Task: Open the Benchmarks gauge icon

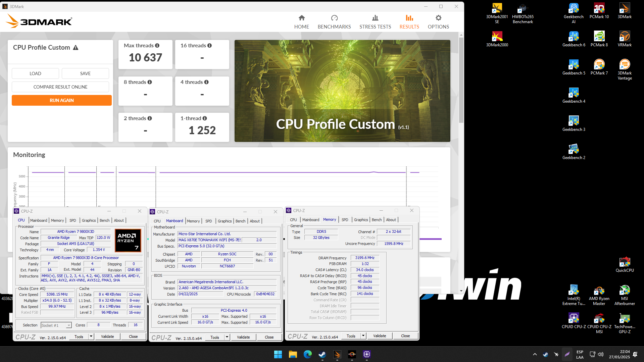Action: 334,18
